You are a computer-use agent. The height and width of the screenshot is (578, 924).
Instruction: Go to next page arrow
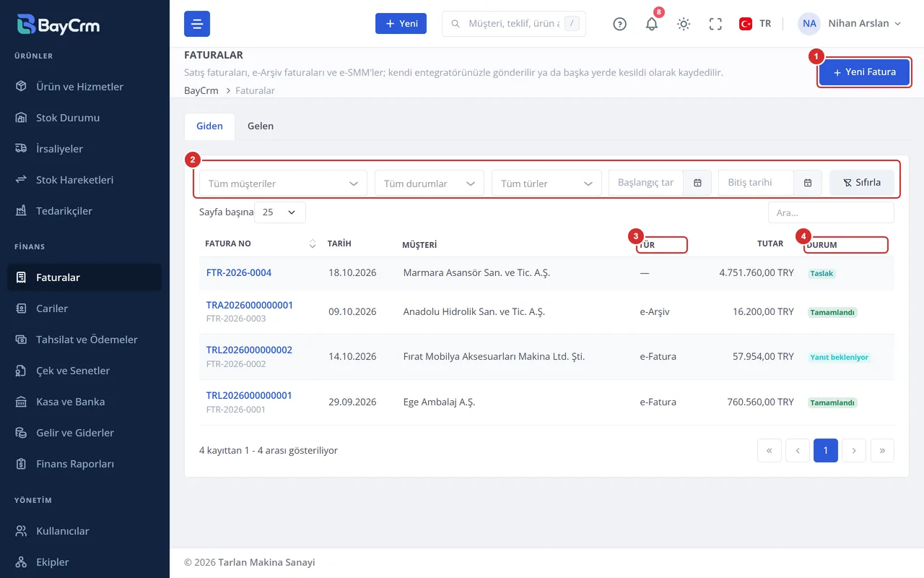854,450
